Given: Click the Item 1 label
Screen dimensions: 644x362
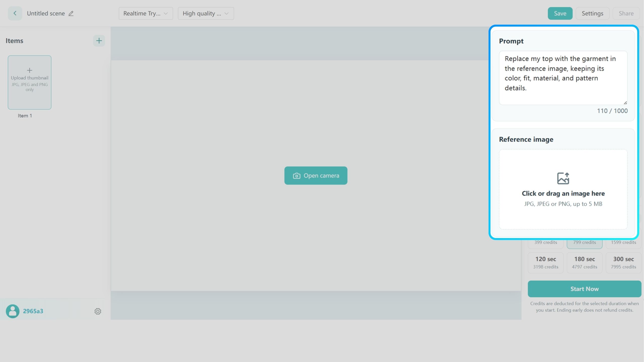Looking at the screenshot, I should (25, 116).
